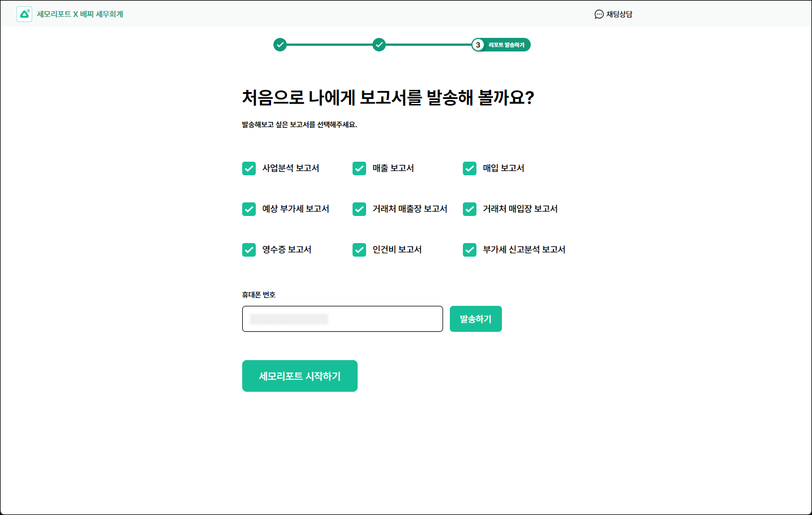This screenshot has height=515, width=812.
Task: Click the 세모리포트 logo icon
Action: click(x=24, y=14)
